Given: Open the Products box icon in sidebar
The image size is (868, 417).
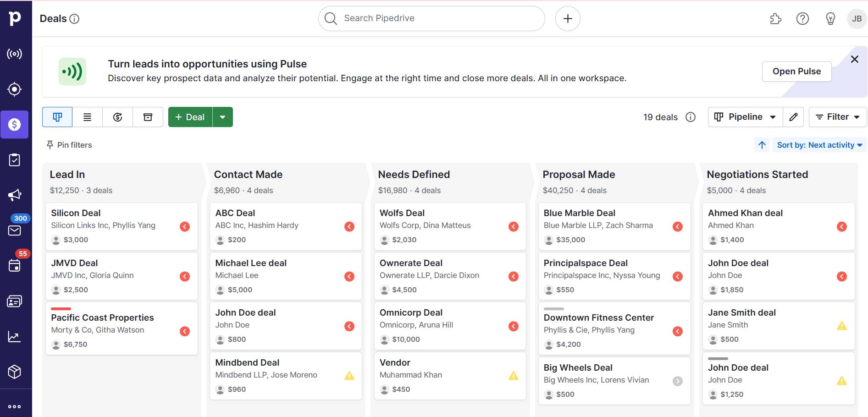Looking at the screenshot, I should click(x=14, y=372).
